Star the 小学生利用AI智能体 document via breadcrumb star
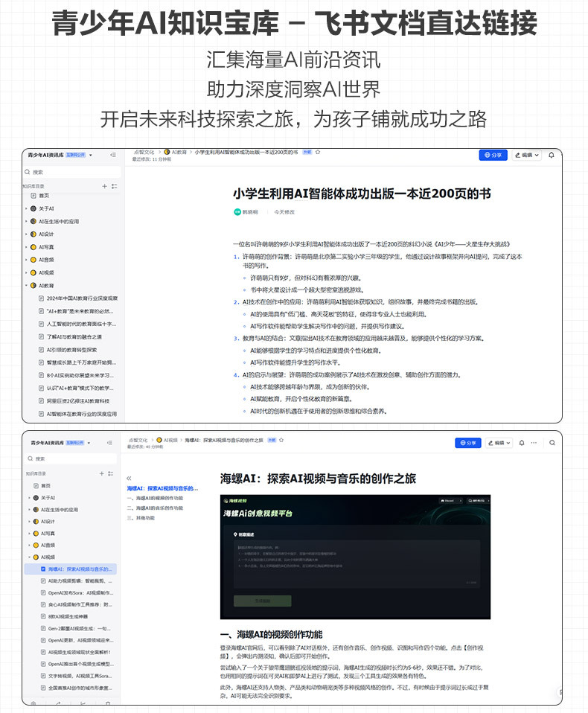588x713 pixels. coord(318,153)
